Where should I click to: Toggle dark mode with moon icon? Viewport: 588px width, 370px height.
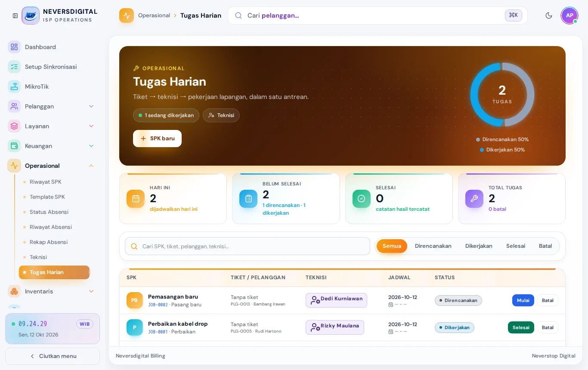click(549, 15)
